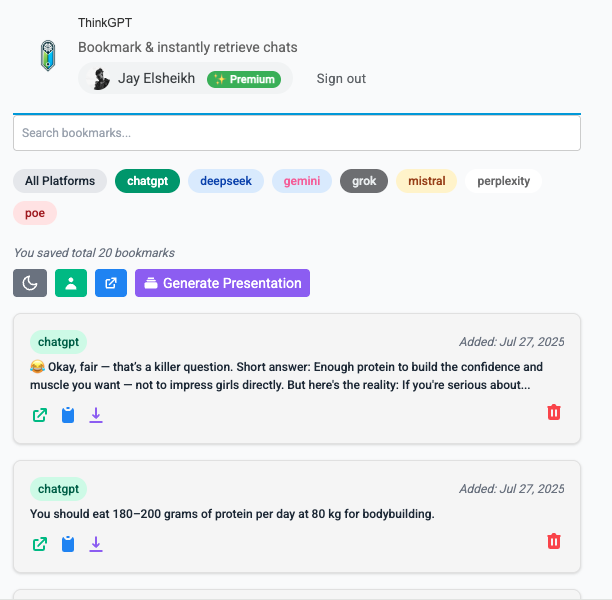Focus the Search bookmarks field
This screenshot has width=612, height=600.
pos(297,133)
